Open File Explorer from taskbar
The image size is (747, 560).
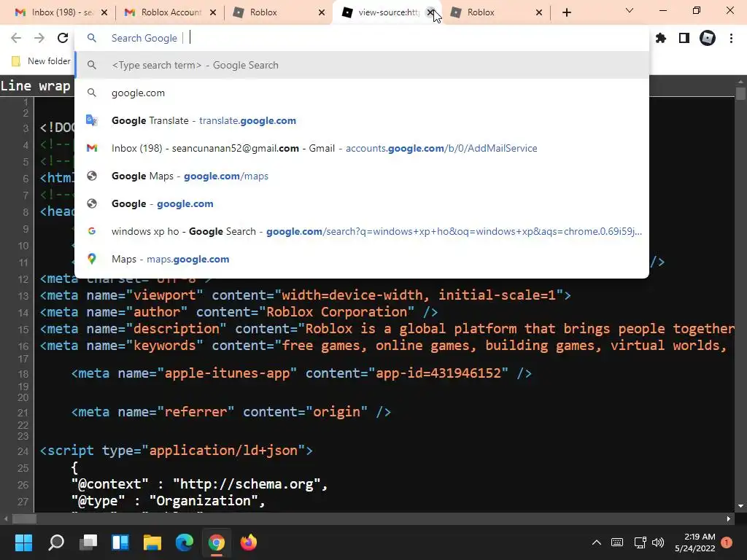click(152, 542)
